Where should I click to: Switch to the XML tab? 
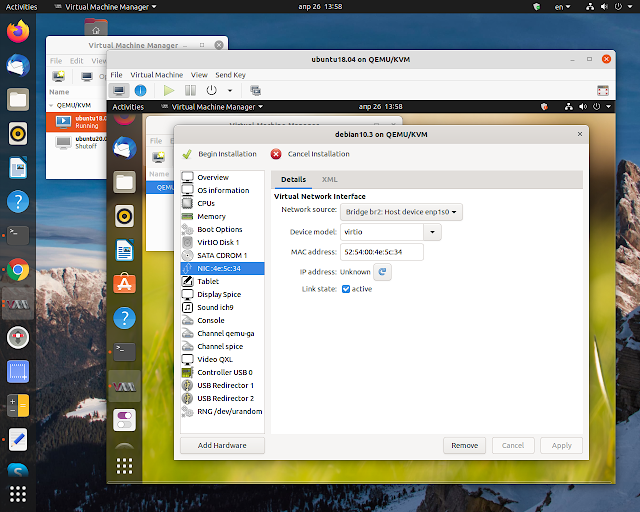[x=329, y=180]
